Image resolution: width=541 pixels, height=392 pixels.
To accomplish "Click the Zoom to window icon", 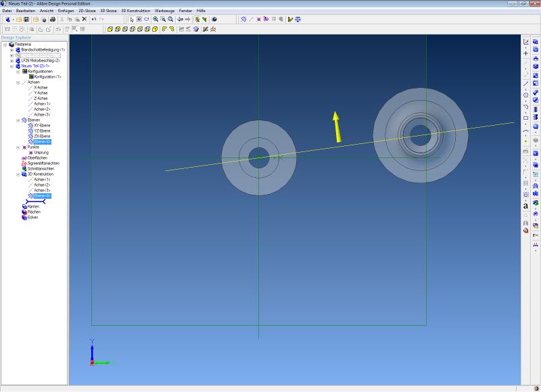I will pyautogui.click(x=163, y=20).
